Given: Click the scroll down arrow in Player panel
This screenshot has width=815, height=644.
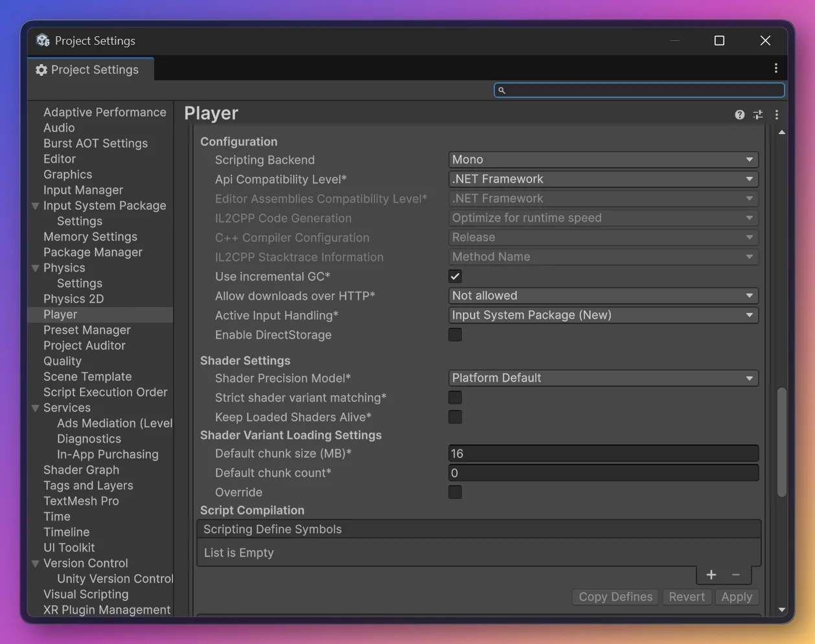Looking at the screenshot, I should [x=782, y=610].
